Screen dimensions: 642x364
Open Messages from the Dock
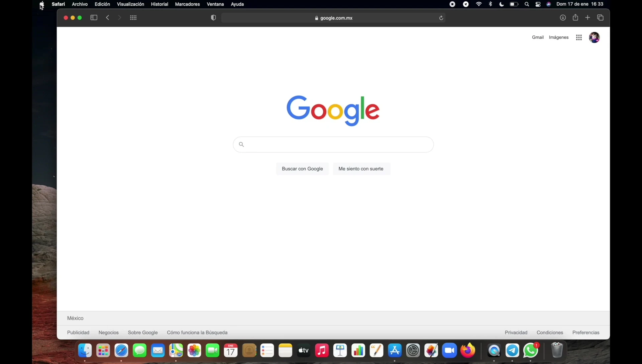click(x=139, y=351)
